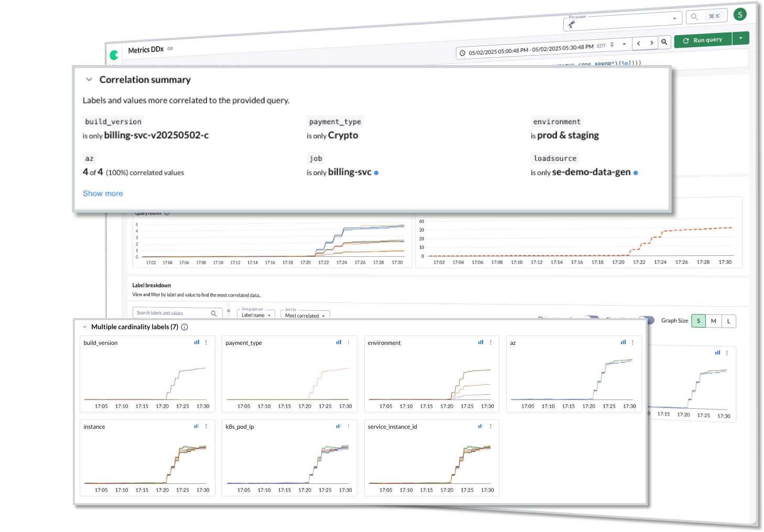Click the job label tag in summary
The height and width of the screenshot is (532, 764).
(316, 158)
